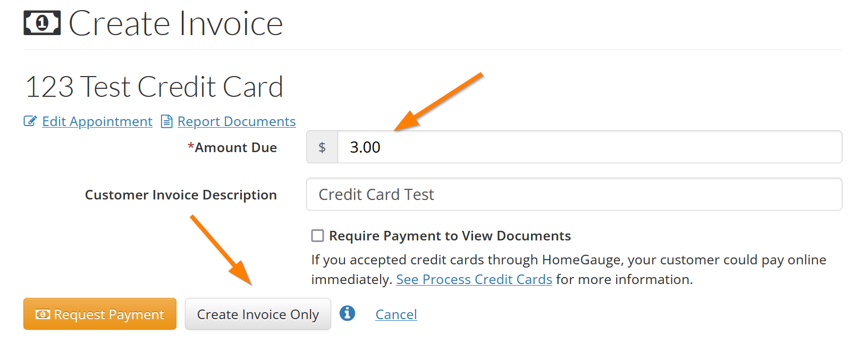The width and height of the screenshot is (868, 342).
Task: Open the Report Documents link
Action: (x=237, y=121)
